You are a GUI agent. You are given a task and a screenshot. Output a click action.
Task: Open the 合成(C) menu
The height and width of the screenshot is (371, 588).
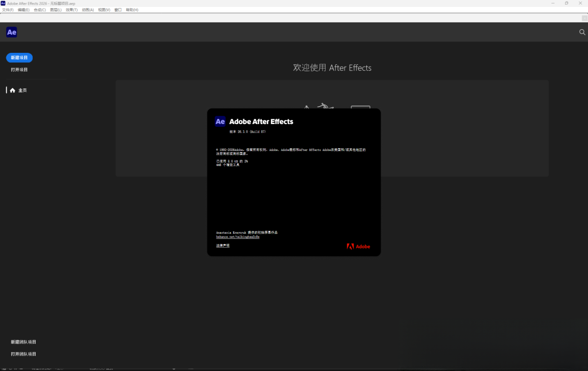(40, 10)
